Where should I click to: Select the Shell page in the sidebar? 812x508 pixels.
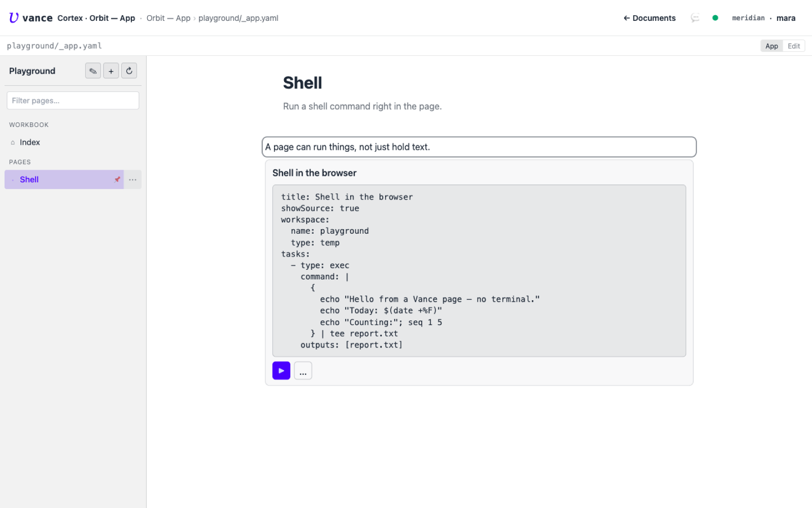tap(64, 179)
